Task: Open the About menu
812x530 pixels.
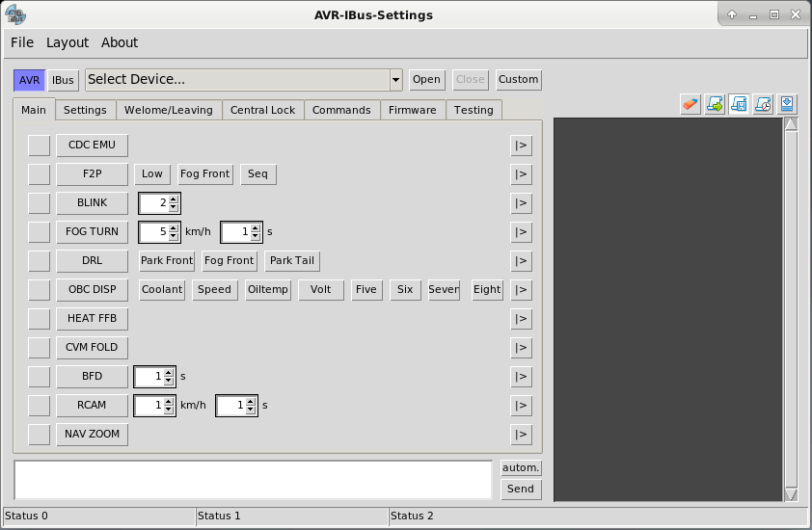Action: [120, 42]
